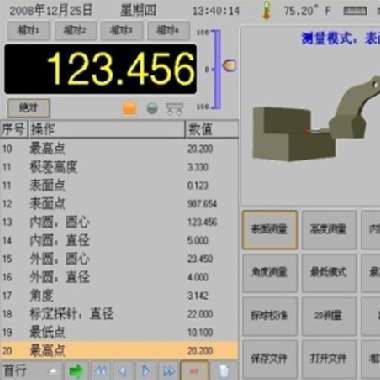Image resolution: width=380 pixels, height=380 pixels.
Task: Click the value 987.654
Action: tap(202, 204)
